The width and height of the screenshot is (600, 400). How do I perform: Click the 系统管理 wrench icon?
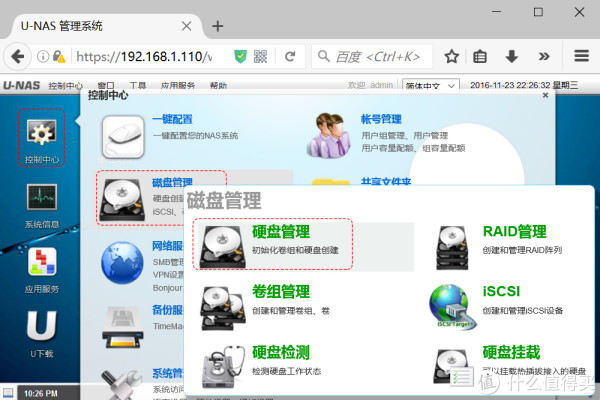(122, 384)
